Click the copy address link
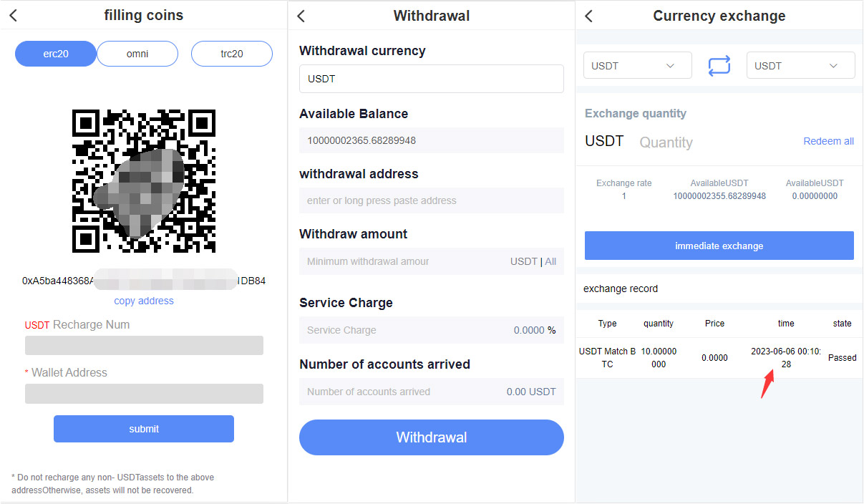The height and width of the screenshot is (504, 864). [x=144, y=301]
